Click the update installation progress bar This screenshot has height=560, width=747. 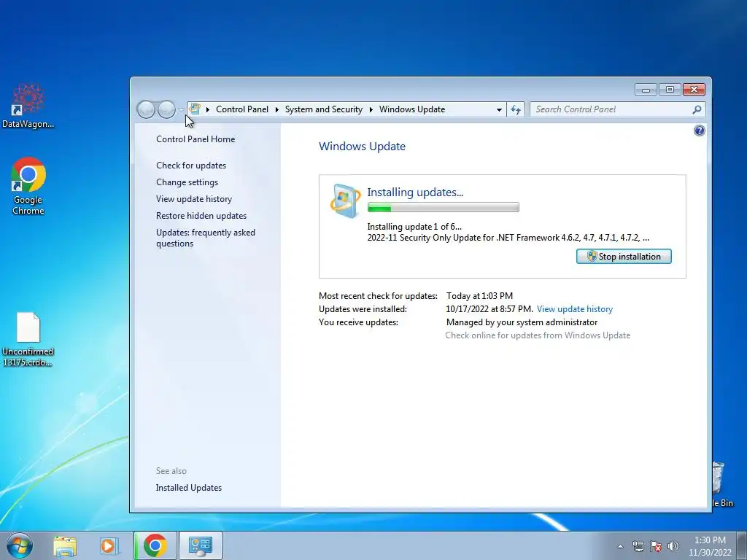(443, 207)
